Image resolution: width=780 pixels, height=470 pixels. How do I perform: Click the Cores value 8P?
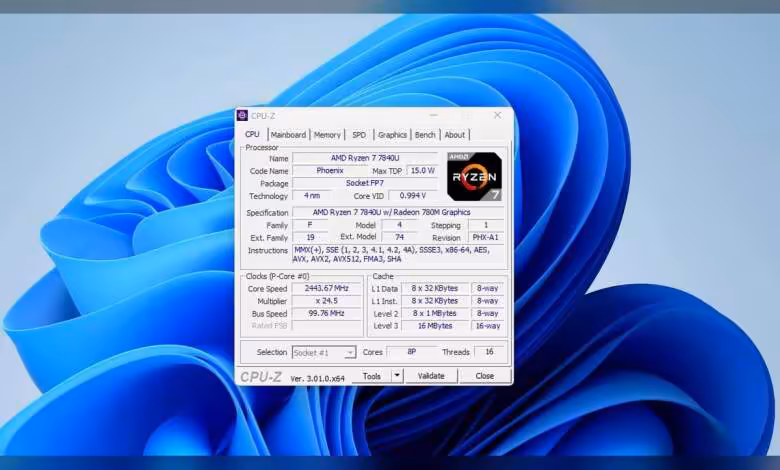[411, 352]
